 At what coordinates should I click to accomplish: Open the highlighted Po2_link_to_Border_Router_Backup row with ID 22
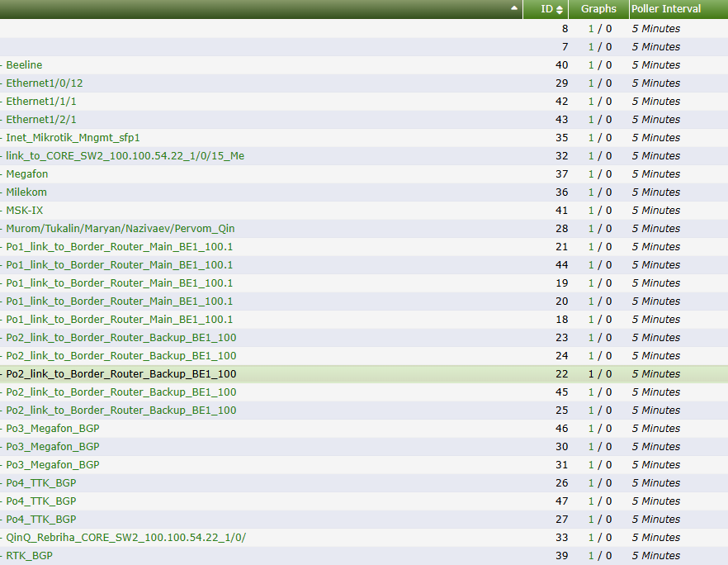[121, 374]
